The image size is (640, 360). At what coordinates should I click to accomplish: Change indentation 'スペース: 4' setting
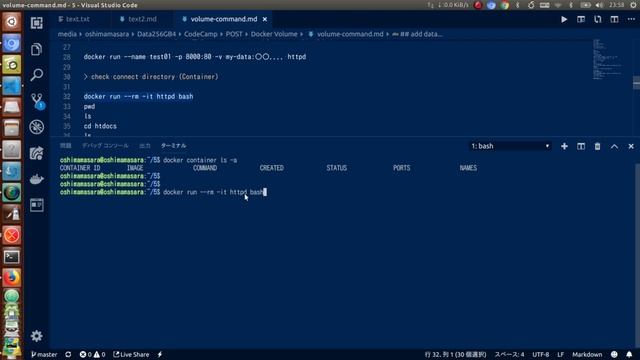[509, 354]
